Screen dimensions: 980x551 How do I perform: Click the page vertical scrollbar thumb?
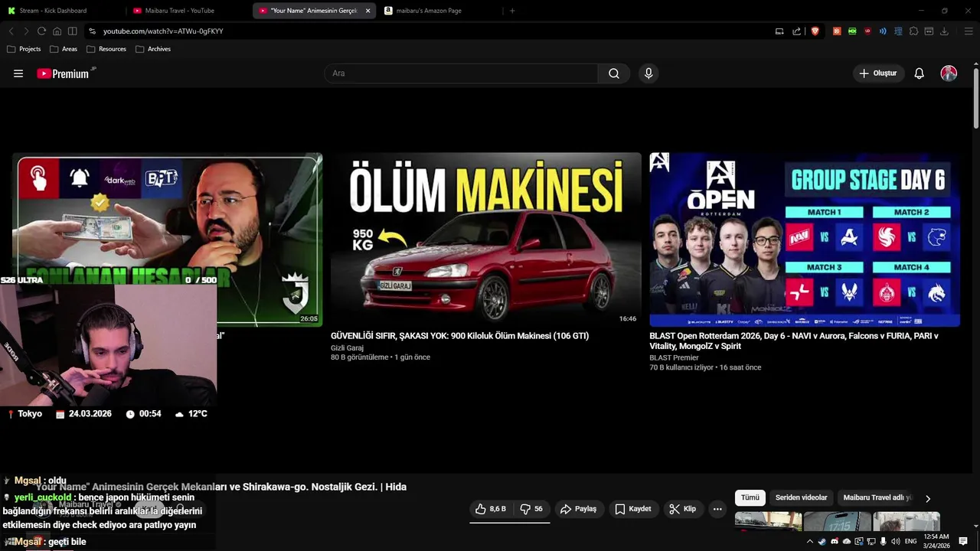[976, 99]
